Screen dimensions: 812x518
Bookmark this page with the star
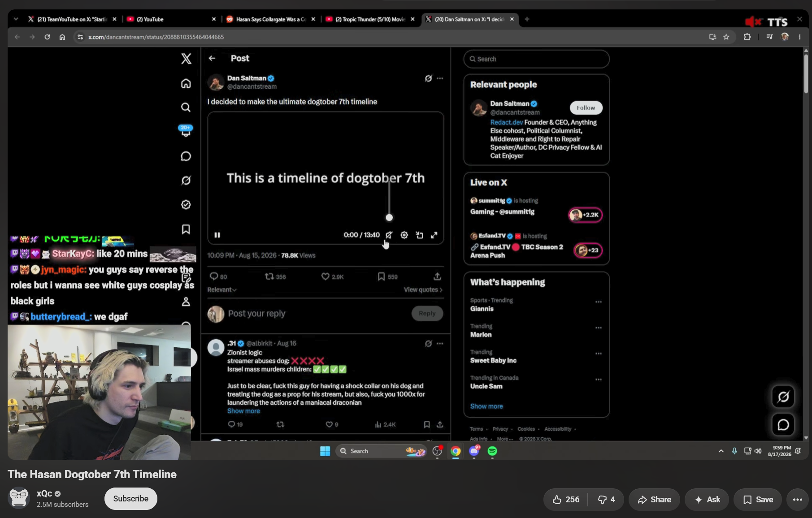(726, 37)
